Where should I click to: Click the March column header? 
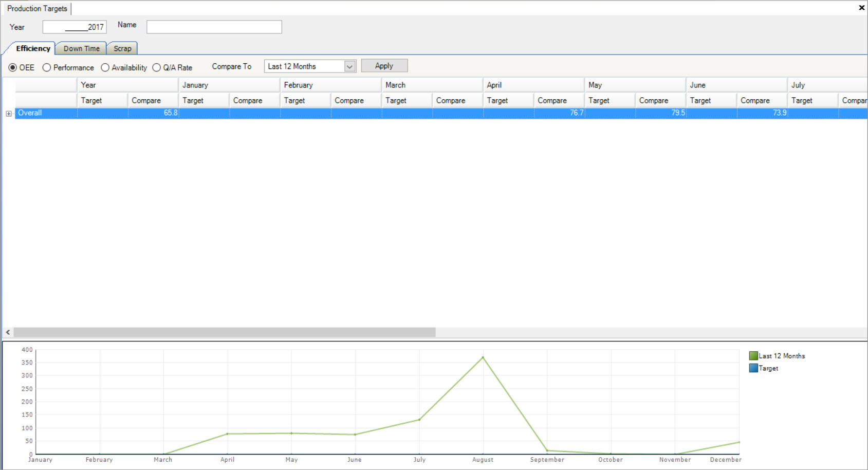click(x=432, y=85)
